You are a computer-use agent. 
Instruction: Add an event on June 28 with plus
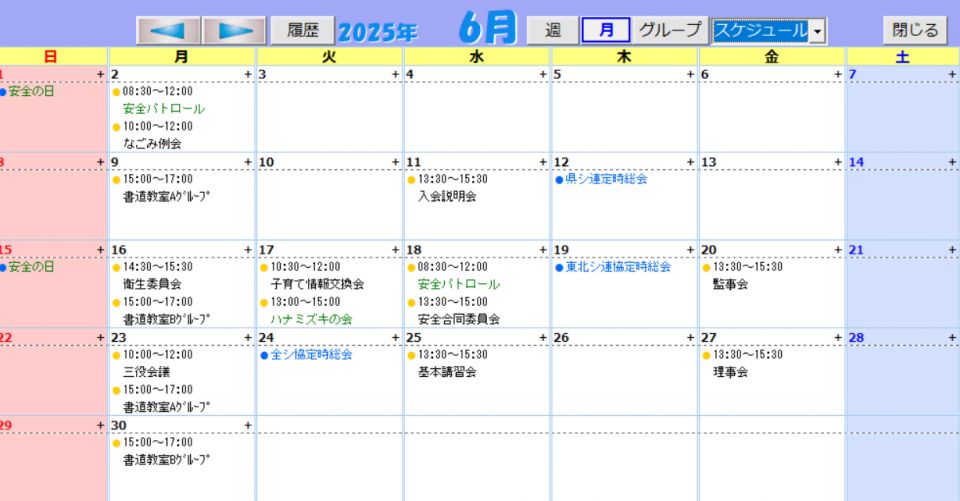tap(952, 337)
